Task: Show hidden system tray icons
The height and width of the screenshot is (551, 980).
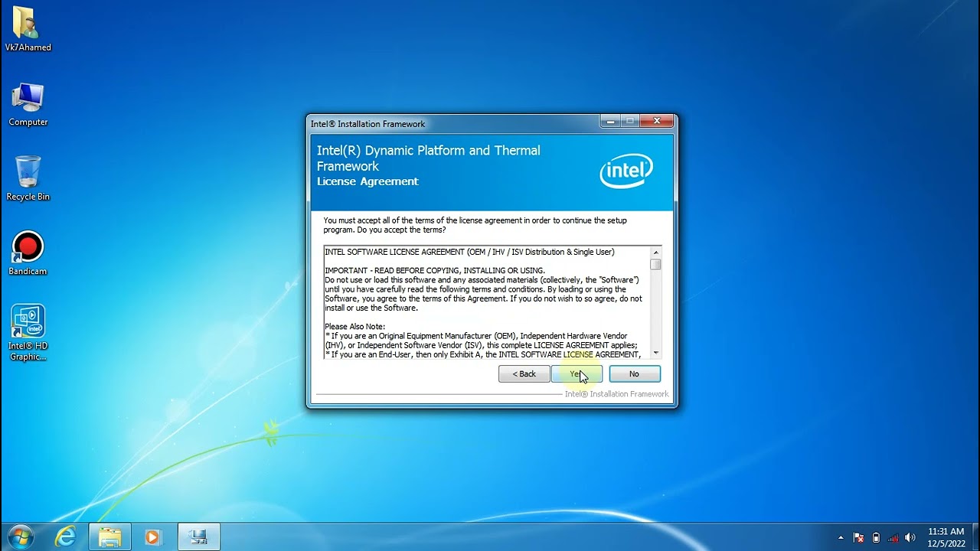Action: click(x=841, y=537)
